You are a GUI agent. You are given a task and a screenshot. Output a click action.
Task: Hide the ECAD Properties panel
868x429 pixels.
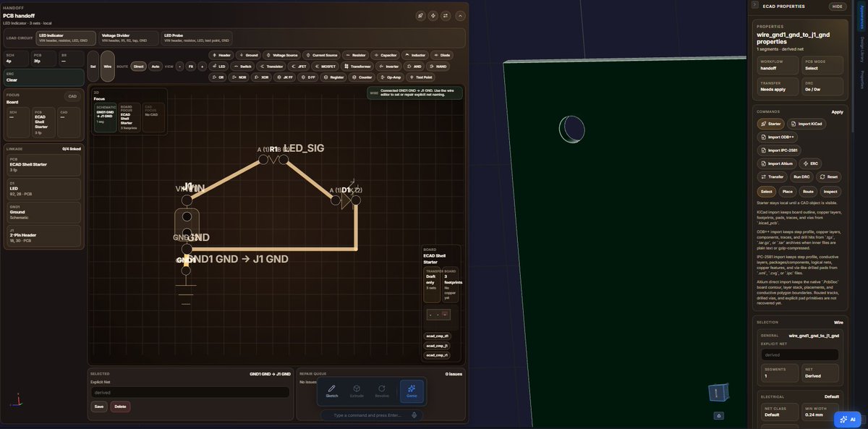coord(837,6)
